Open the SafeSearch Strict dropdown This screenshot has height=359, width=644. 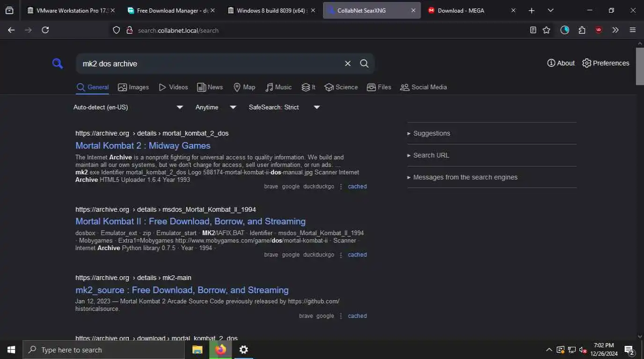tap(285, 107)
